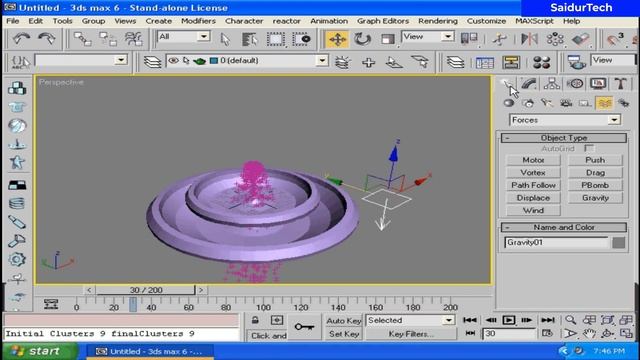Screen dimensions: 640x360
Task: Activate the Select and Scale tool
Action: (x=387, y=39)
